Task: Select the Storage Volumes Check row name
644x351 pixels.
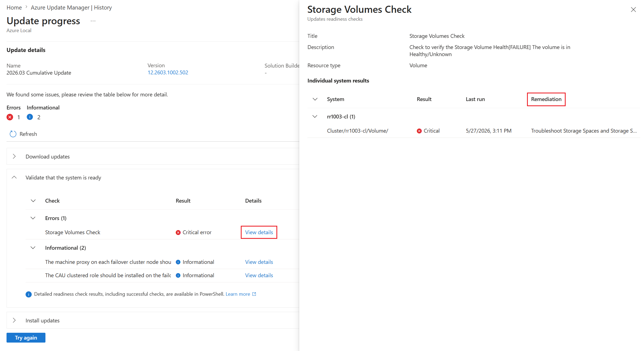Action: (x=73, y=232)
